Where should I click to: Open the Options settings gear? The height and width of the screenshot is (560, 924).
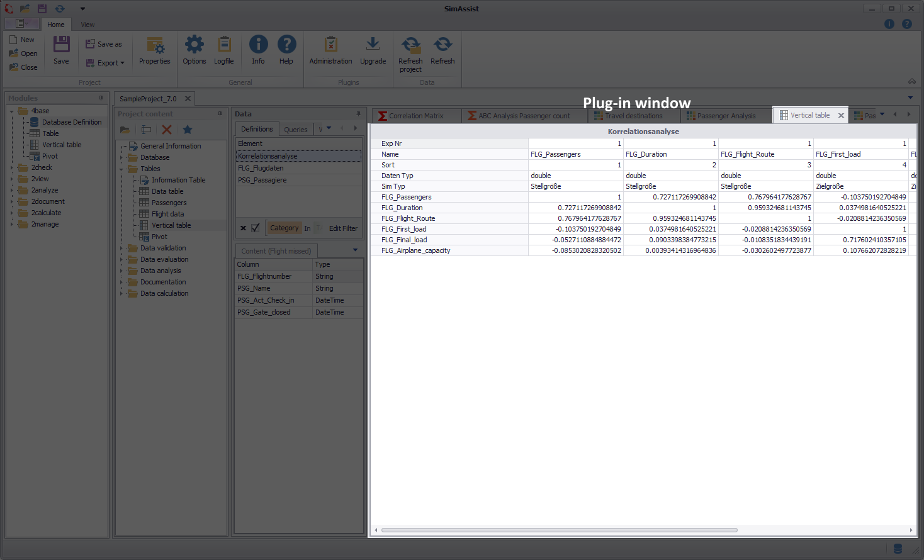[194, 50]
